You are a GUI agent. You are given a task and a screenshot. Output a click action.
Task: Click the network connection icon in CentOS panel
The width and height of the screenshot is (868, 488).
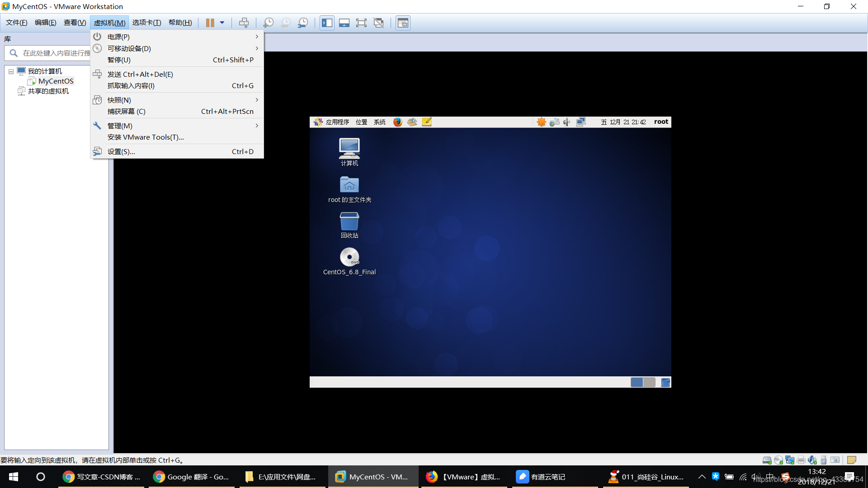click(x=581, y=122)
